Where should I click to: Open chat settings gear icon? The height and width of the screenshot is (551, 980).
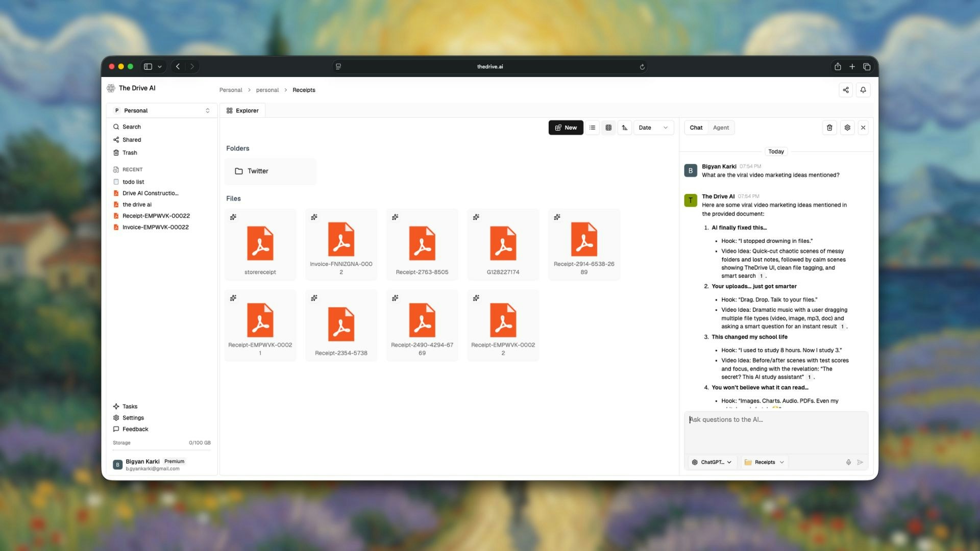[x=847, y=128]
